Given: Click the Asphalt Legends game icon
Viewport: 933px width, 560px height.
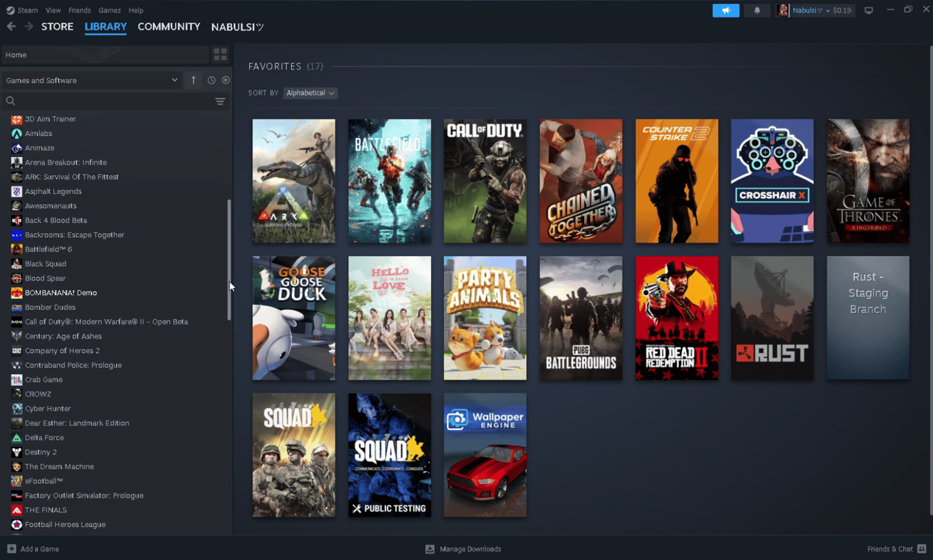Looking at the screenshot, I should [x=17, y=191].
